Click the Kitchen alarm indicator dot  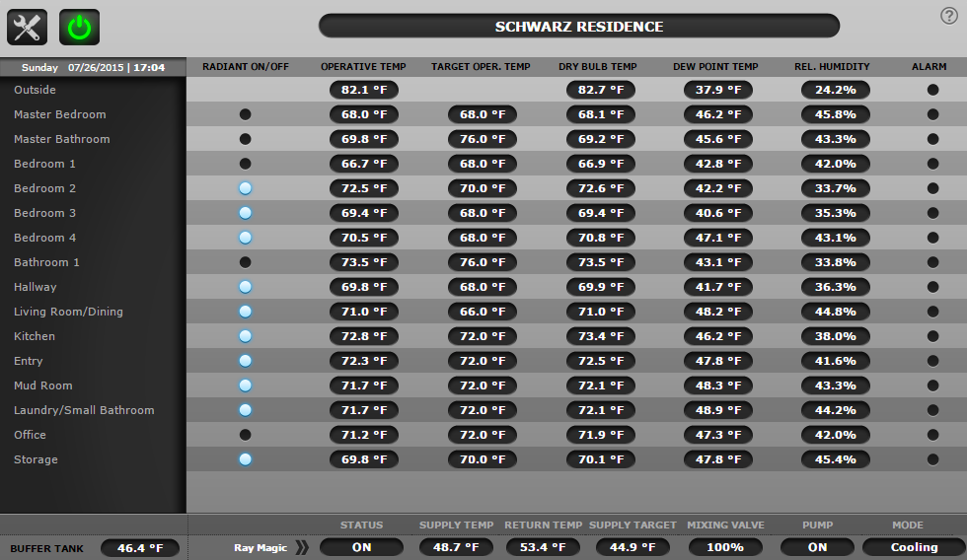[x=932, y=336]
